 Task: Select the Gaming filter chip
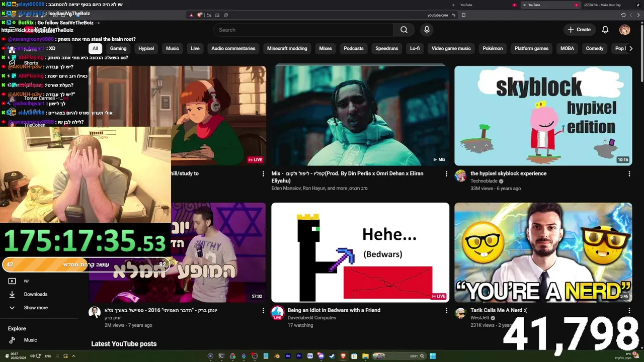[118, 48]
